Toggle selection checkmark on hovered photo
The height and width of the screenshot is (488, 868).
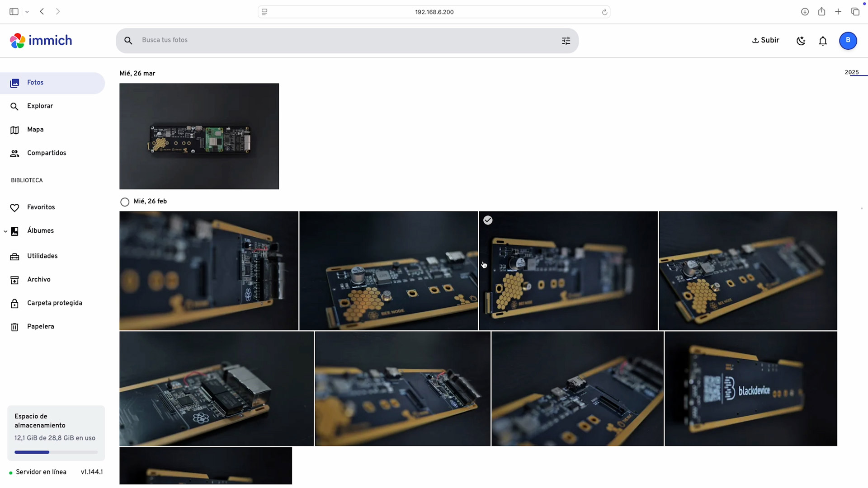pyautogui.click(x=488, y=220)
